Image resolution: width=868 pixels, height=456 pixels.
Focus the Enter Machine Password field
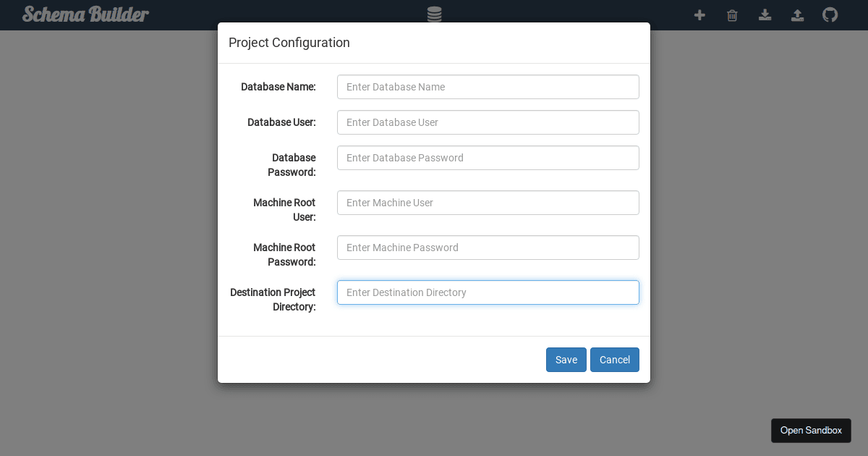[488, 248]
